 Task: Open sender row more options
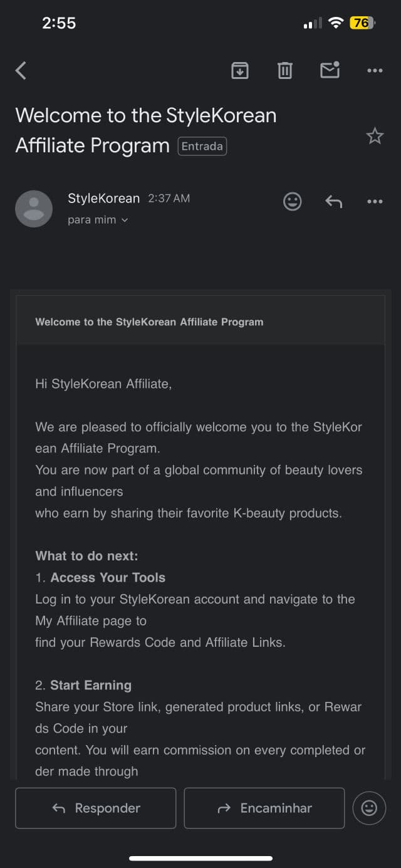tap(375, 201)
